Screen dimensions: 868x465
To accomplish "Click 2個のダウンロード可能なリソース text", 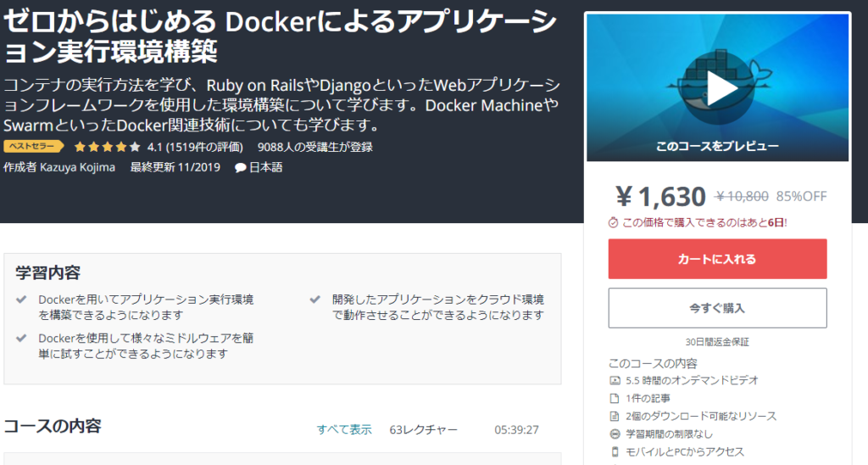I will click(701, 417).
